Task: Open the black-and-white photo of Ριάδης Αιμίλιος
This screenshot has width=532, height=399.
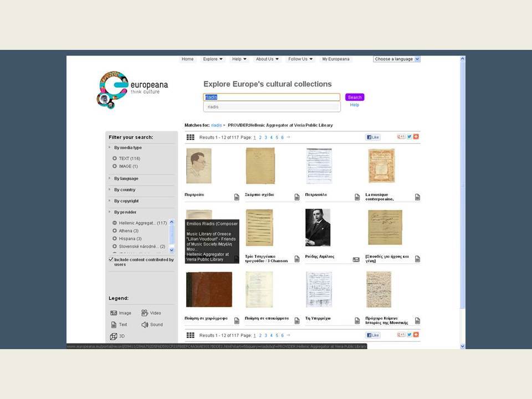Action: 318,227
